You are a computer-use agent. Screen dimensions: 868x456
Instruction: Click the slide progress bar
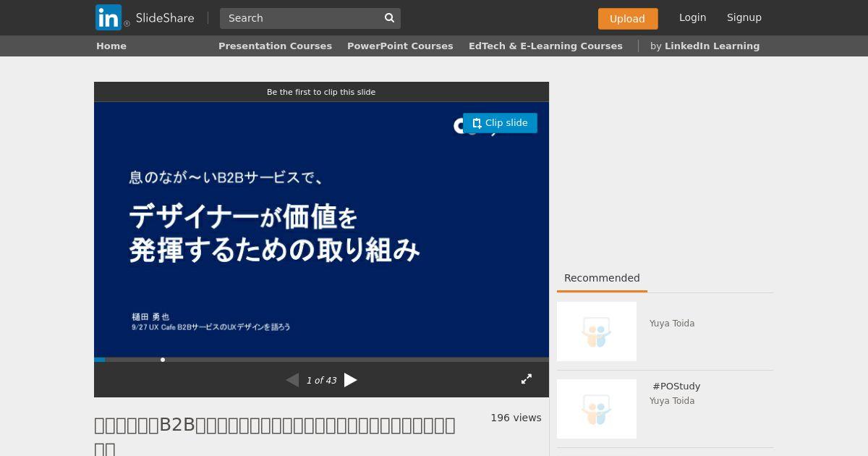(x=321, y=360)
